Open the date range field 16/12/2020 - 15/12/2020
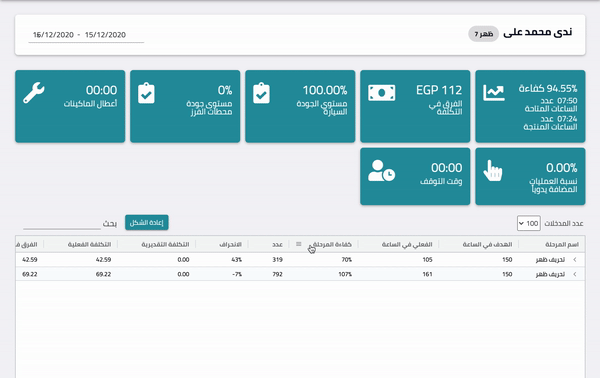The width and height of the screenshot is (600, 378). coord(86,35)
